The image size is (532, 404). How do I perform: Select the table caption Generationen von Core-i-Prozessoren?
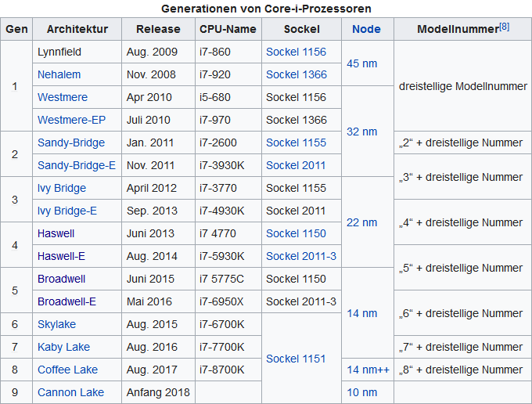(266, 9)
